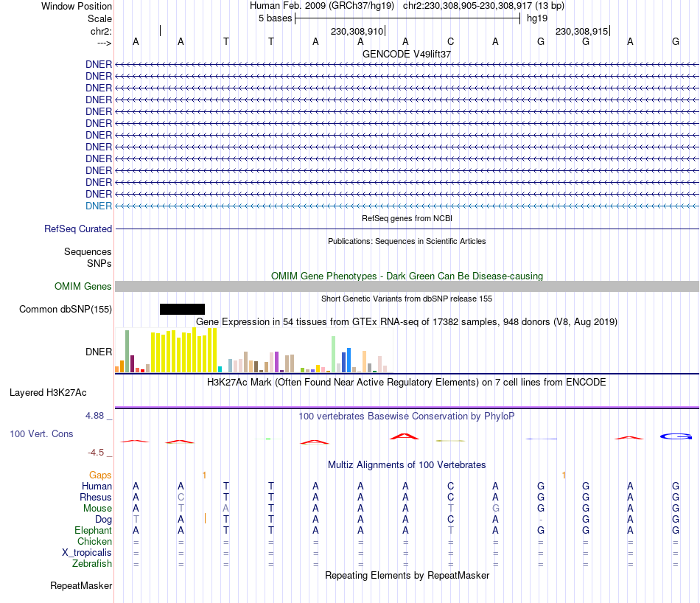Click the dash gap in Dog row
Image resolution: width=700 pixels, height=603 pixels.
tap(541, 520)
